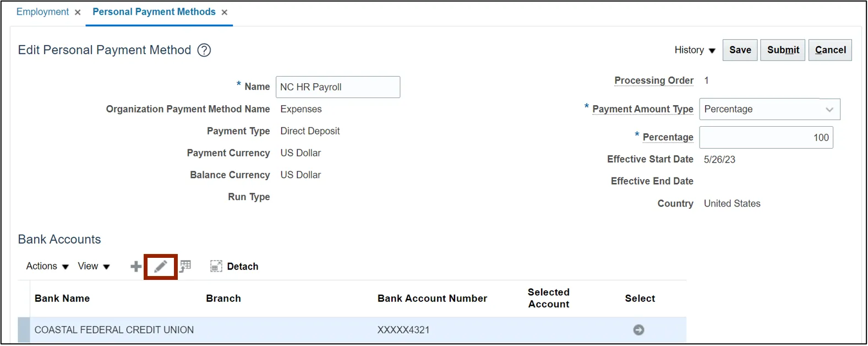
Task: Switch to the Employment tab
Action: pyautogui.click(x=42, y=12)
